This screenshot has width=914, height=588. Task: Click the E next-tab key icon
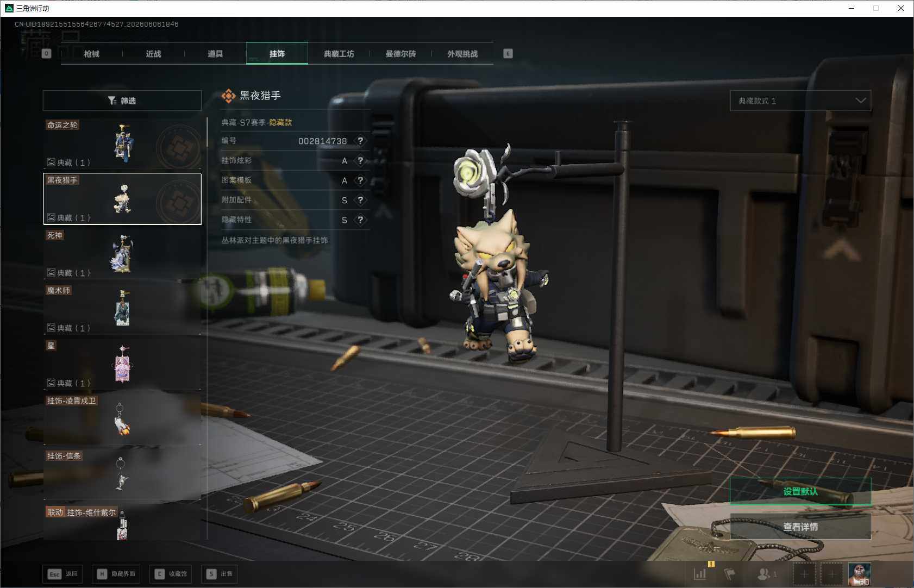click(x=508, y=54)
